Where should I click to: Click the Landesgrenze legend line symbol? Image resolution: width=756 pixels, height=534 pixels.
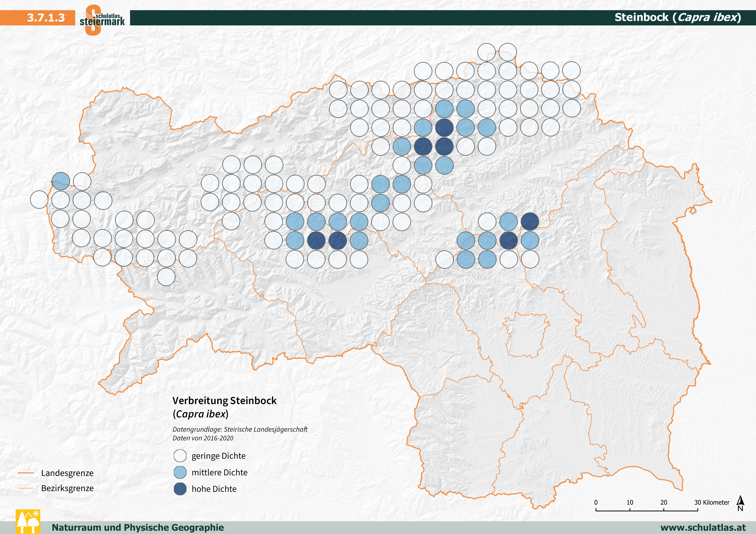(26, 473)
